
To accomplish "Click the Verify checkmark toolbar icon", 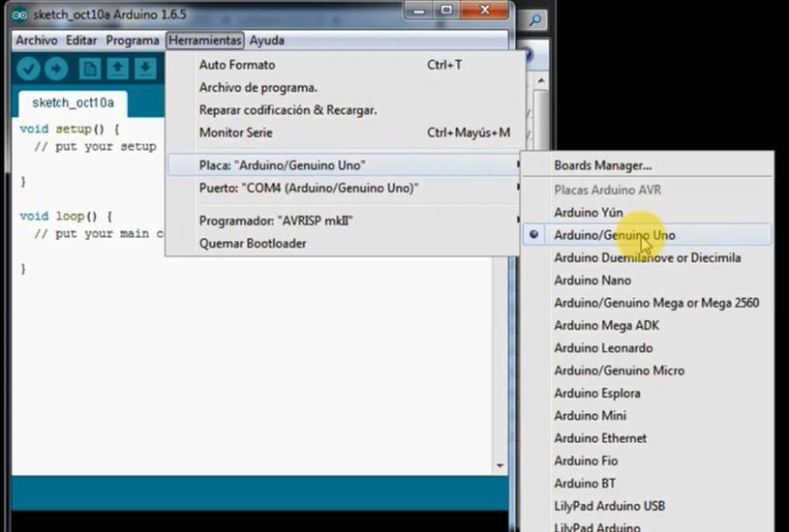I will point(28,69).
